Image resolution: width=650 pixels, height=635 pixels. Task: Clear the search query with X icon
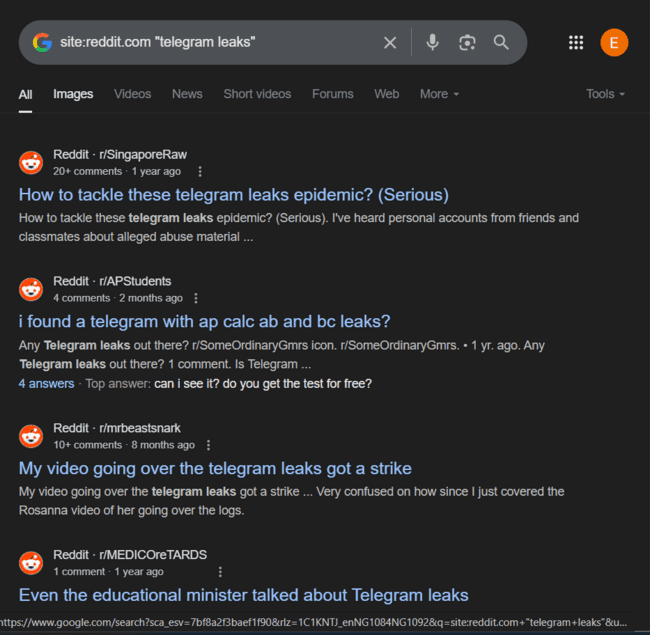click(x=390, y=42)
